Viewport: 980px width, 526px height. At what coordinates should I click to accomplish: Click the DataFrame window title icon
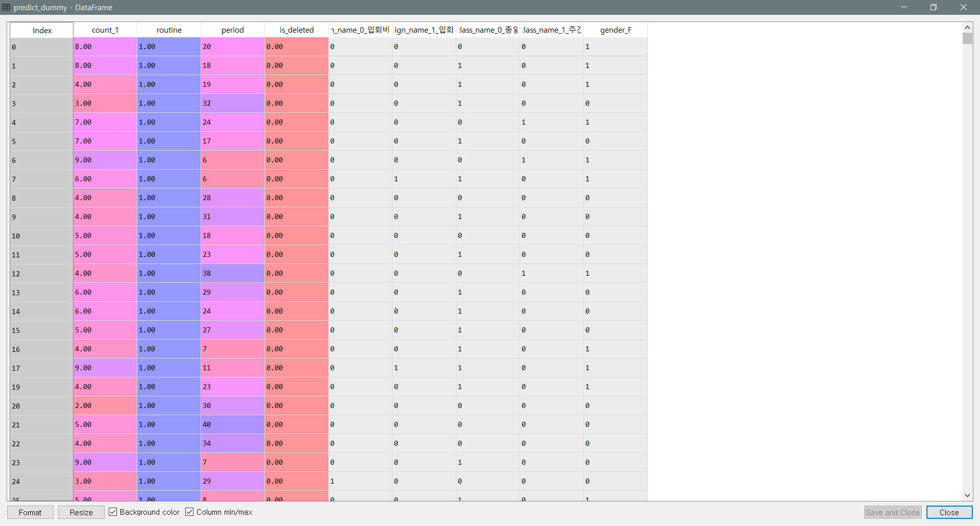6,7
